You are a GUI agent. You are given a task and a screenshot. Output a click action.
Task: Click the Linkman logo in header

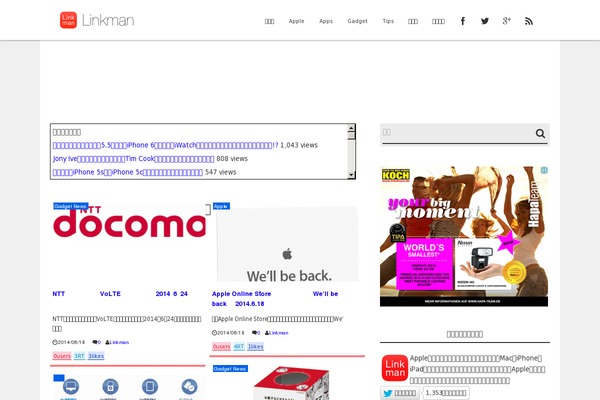[x=97, y=20]
